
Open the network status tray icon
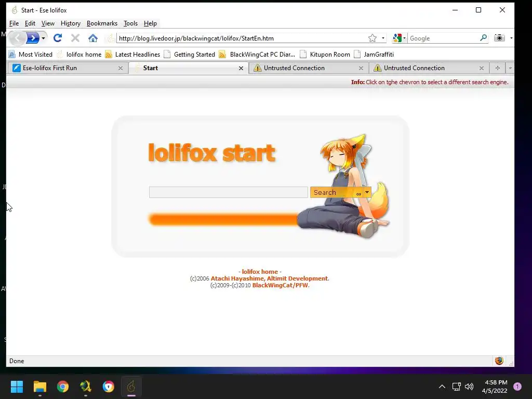456,387
